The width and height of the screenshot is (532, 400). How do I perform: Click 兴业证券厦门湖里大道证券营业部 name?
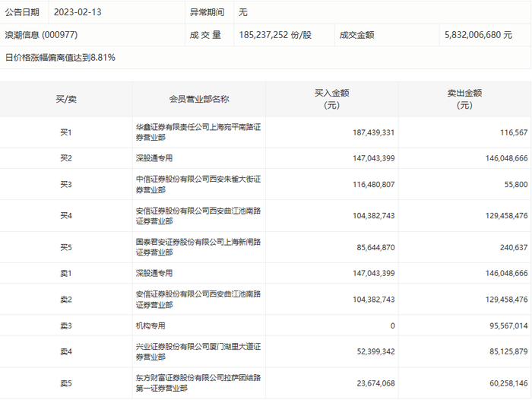198,352
